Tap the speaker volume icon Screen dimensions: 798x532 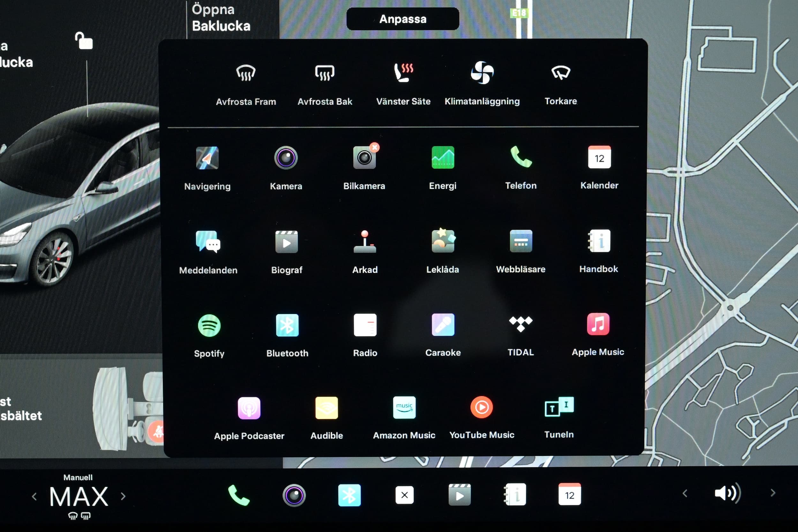[728, 493]
